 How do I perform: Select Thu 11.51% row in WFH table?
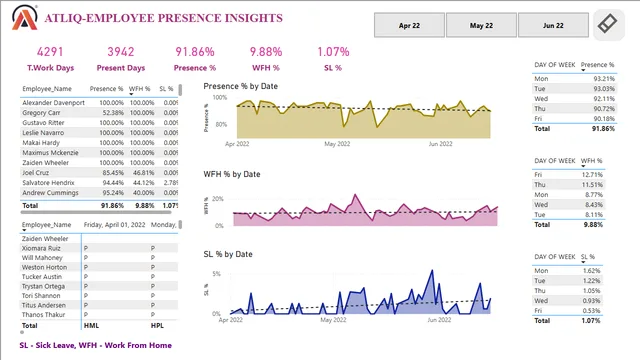point(568,184)
